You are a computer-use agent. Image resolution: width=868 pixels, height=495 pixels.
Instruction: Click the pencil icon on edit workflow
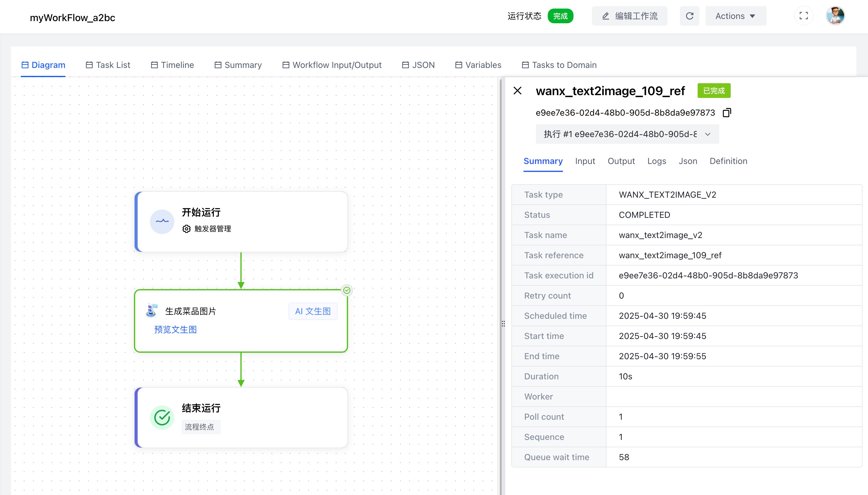pyautogui.click(x=605, y=16)
